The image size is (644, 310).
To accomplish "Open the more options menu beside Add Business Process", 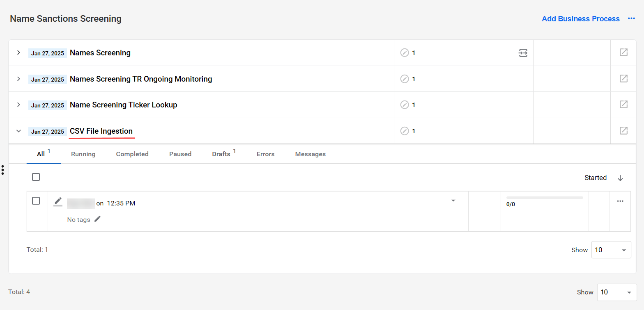I will click(631, 18).
